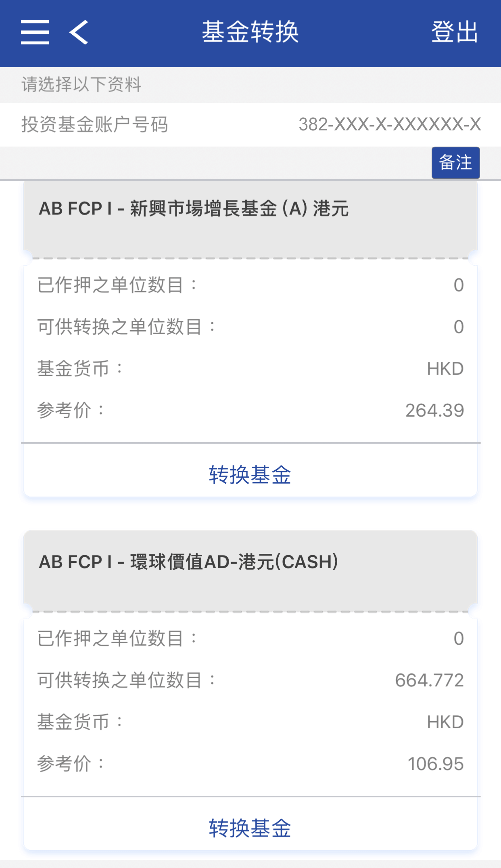Click the reference price 106.95
Viewport: 501px width, 868px height.
click(436, 764)
